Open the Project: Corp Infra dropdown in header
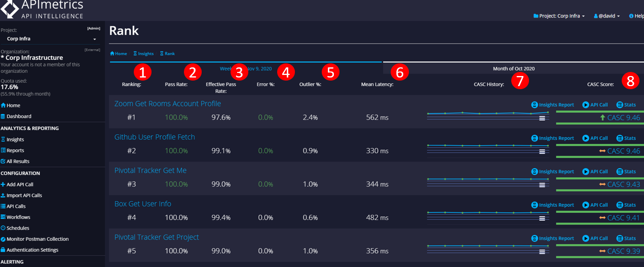 tap(559, 16)
